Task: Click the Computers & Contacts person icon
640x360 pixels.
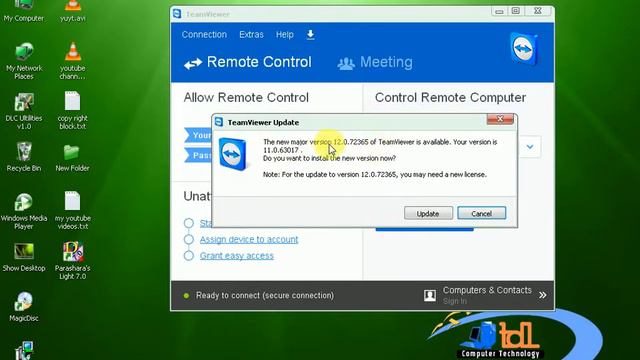Action: coord(430,296)
